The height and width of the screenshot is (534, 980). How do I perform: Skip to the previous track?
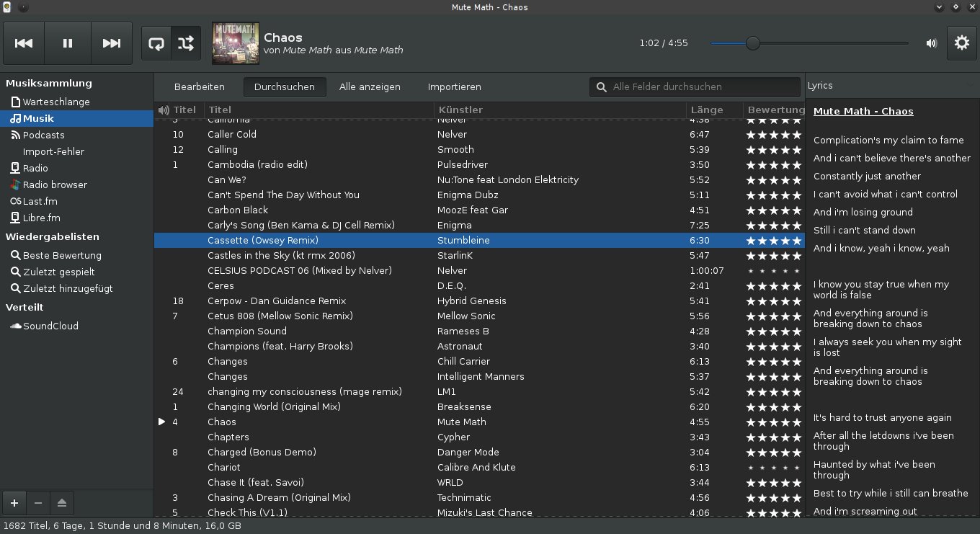click(x=24, y=43)
